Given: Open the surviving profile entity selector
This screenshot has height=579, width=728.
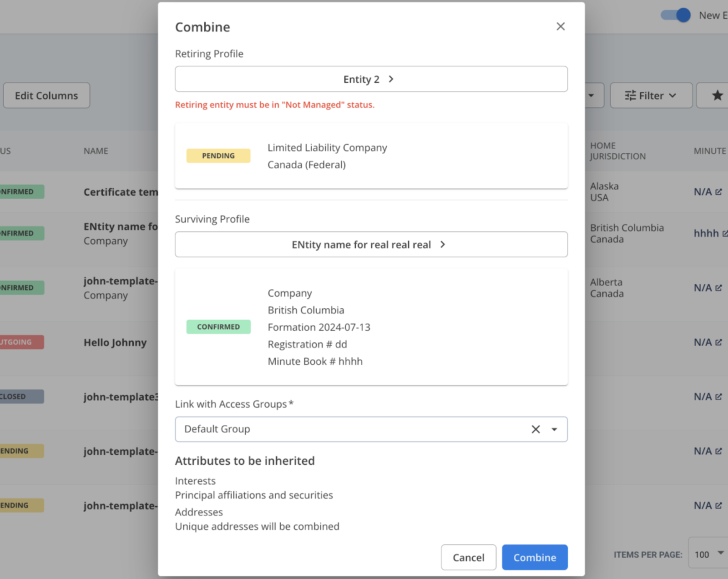Looking at the screenshot, I should pyautogui.click(x=371, y=245).
